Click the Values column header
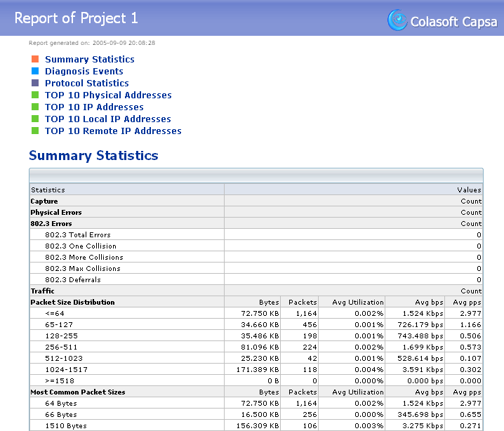This screenshot has width=504, height=431. (x=469, y=190)
